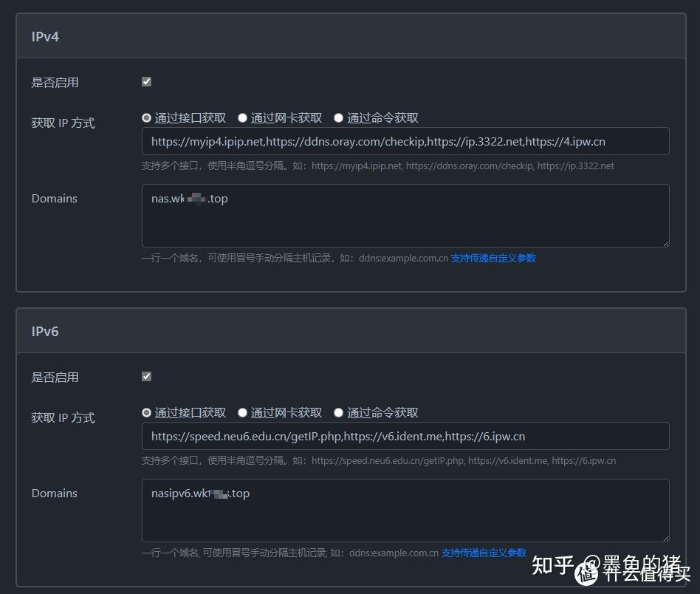Select 通过网卡获取 under IPv6

[x=242, y=412]
